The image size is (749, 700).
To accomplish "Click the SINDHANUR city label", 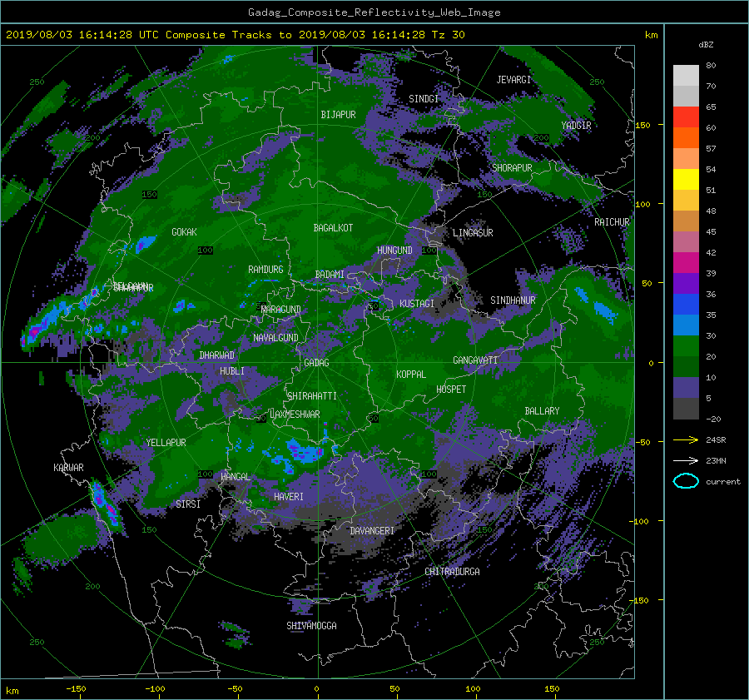I will click(513, 300).
